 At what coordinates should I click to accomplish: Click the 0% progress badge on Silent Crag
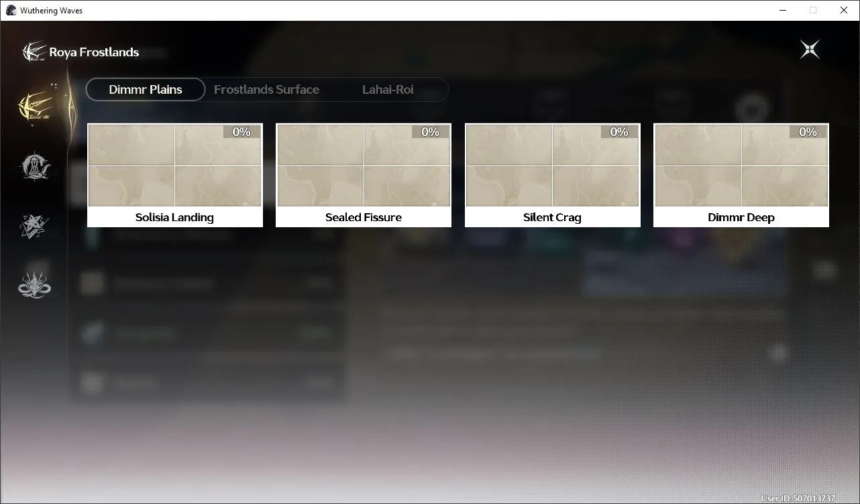(x=619, y=132)
